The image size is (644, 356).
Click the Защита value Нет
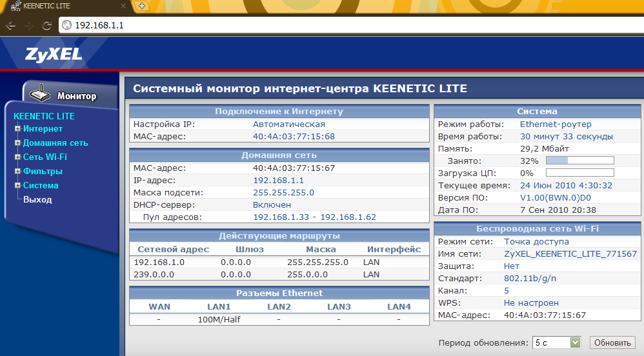pyautogui.click(x=511, y=266)
